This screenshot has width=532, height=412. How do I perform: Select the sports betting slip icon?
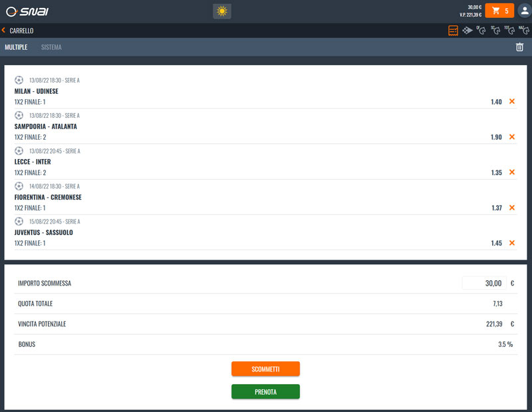[x=453, y=31]
